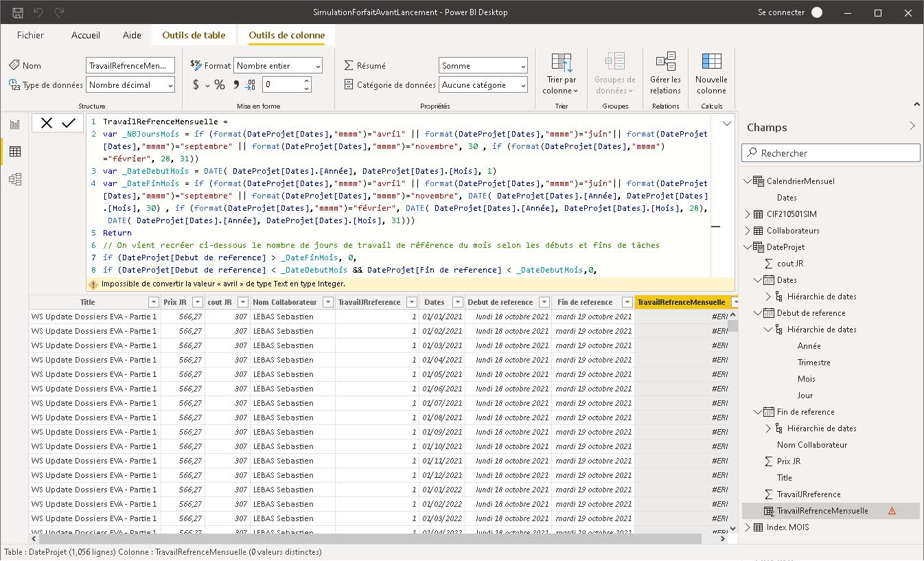Select the Nom Collaborateur field
This screenshot has height=561, width=924.
(812, 445)
